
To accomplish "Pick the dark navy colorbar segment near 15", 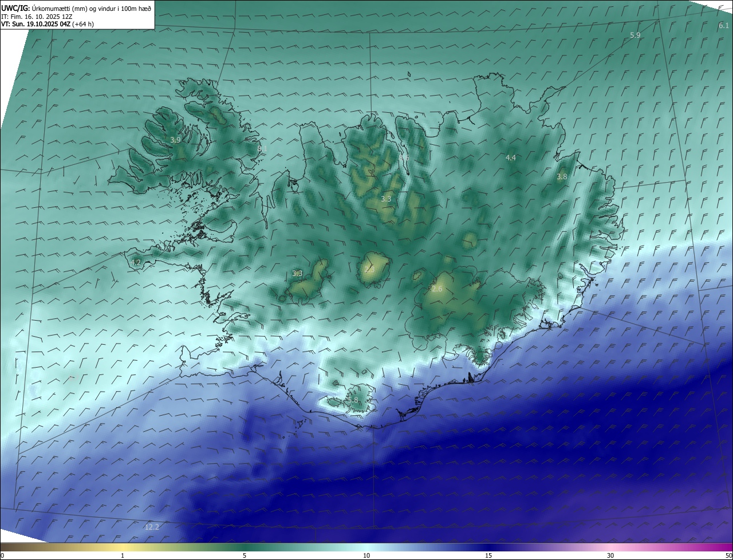I will [x=488, y=547].
